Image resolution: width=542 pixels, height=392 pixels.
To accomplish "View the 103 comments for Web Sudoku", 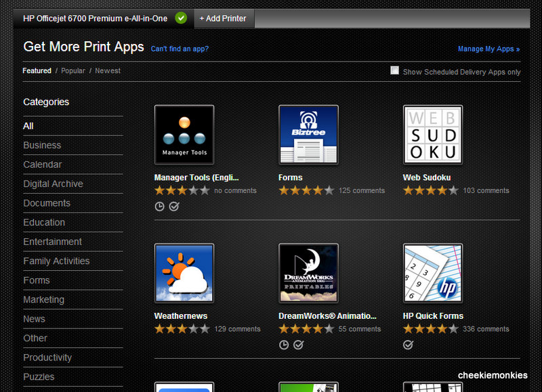I will pyautogui.click(x=486, y=191).
